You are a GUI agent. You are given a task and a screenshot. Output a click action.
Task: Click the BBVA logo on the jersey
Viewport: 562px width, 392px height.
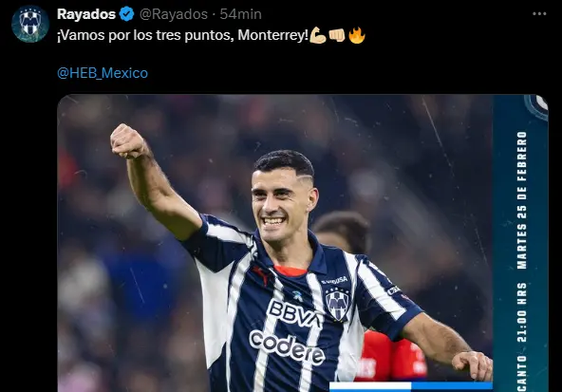click(295, 314)
